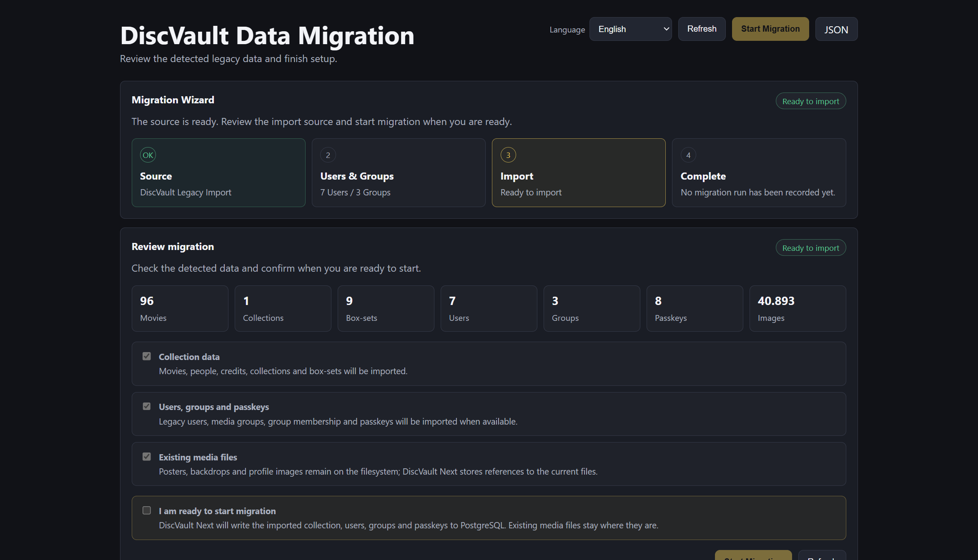The image size is (978, 560).
Task: Click the 8 Passkeys stat card
Action: point(695,308)
